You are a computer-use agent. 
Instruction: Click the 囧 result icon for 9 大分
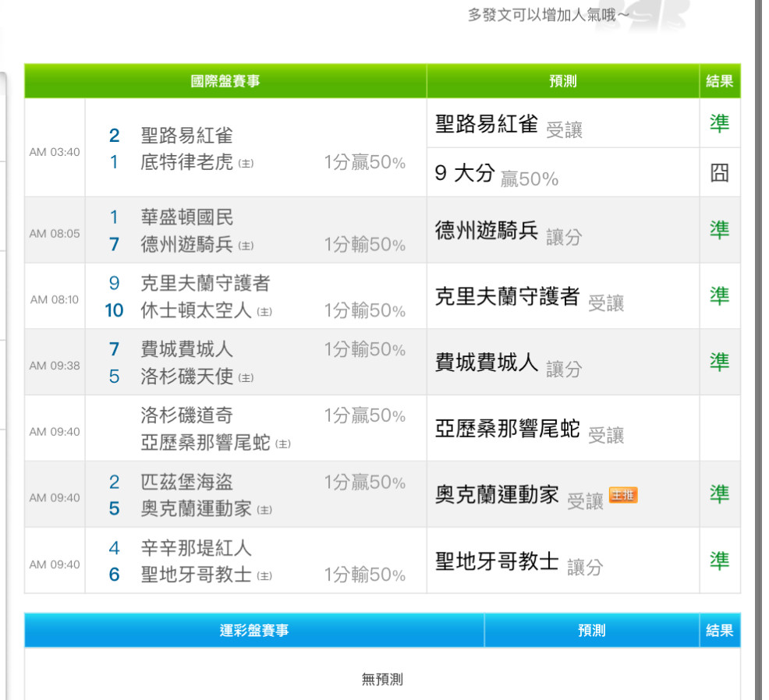click(719, 173)
